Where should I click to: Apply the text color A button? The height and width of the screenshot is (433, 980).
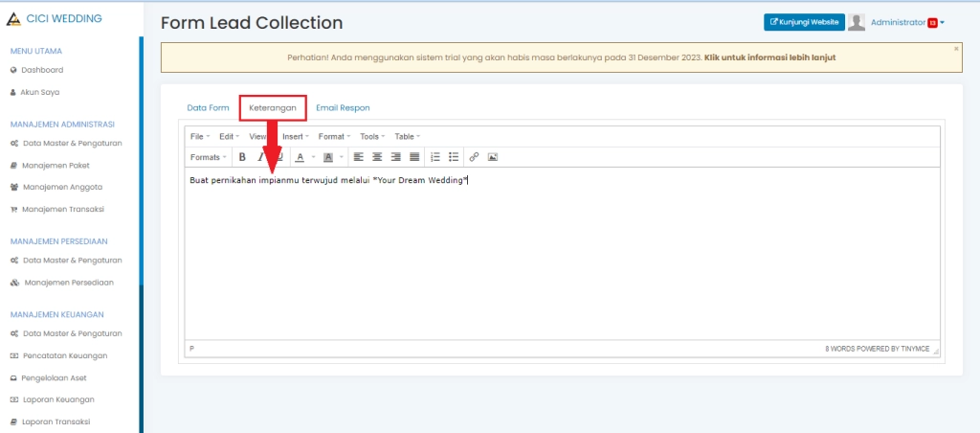pos(300,157)
